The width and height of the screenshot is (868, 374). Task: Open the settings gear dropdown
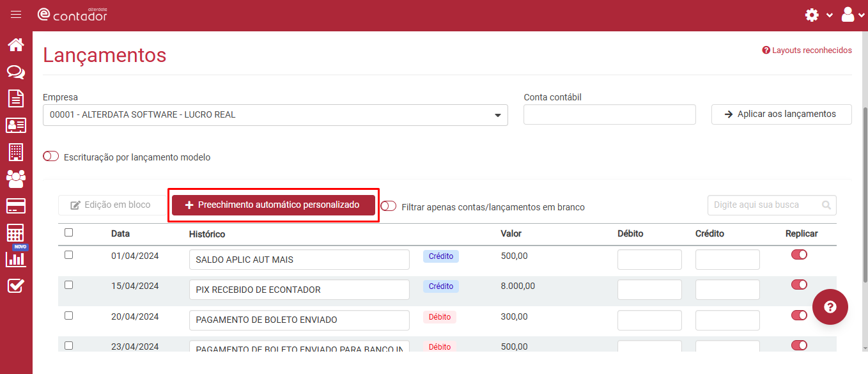coord(818,15)
